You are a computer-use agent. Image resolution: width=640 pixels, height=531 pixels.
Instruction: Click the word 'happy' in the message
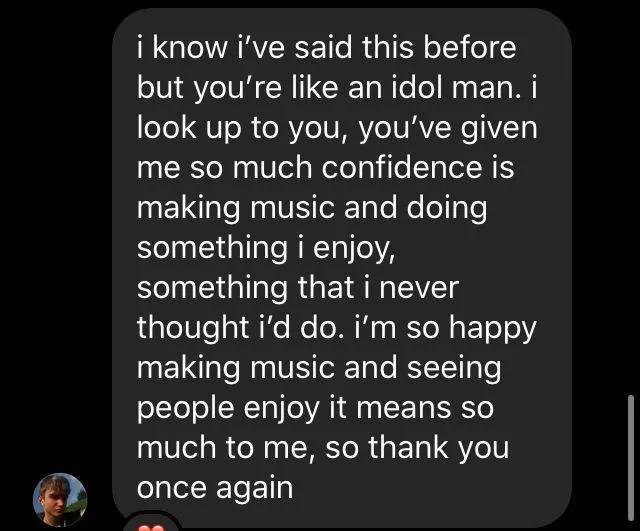tap(493, 329)
